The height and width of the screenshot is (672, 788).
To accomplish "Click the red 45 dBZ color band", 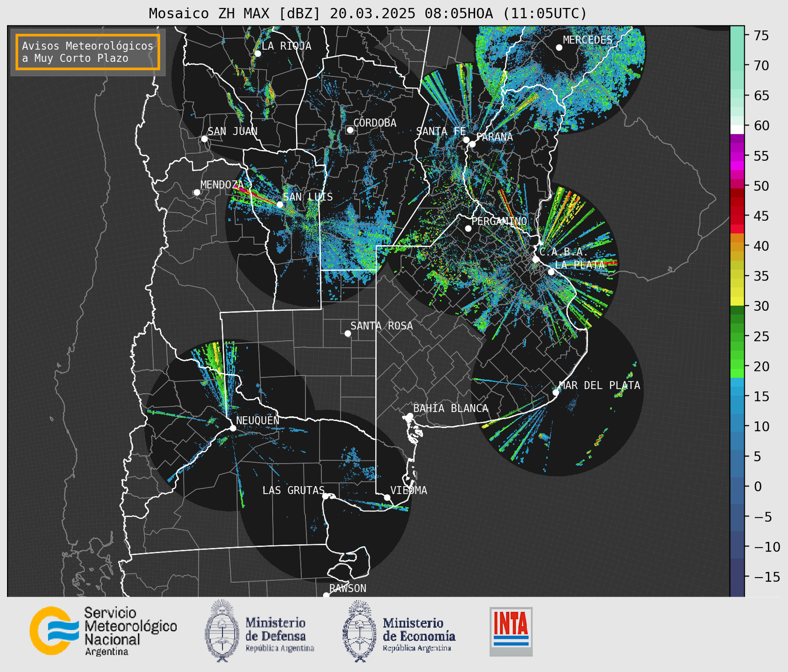I will [737, 216].
